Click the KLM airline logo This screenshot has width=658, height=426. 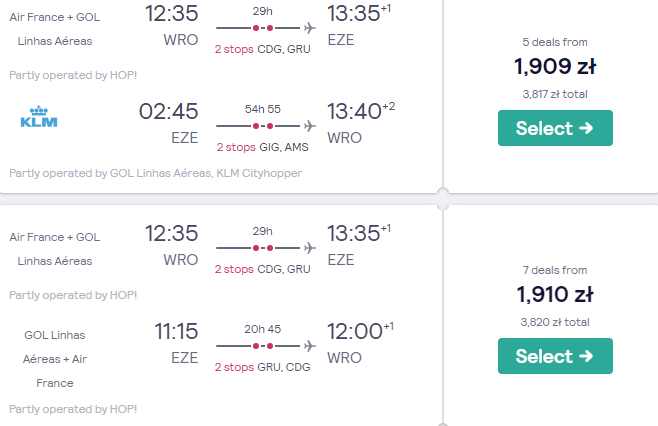coord(39,117)
